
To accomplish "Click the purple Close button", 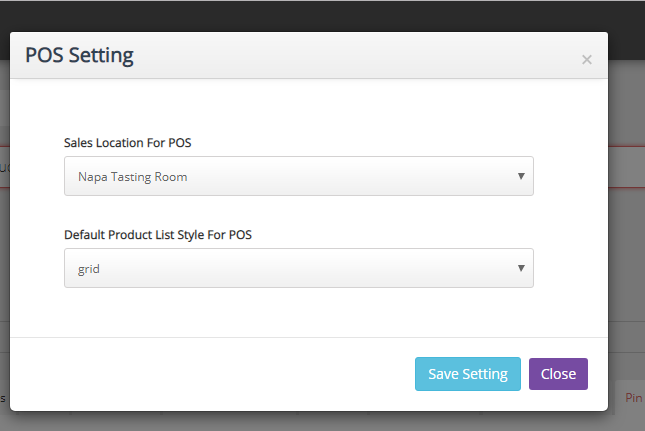I will (558, 374).
